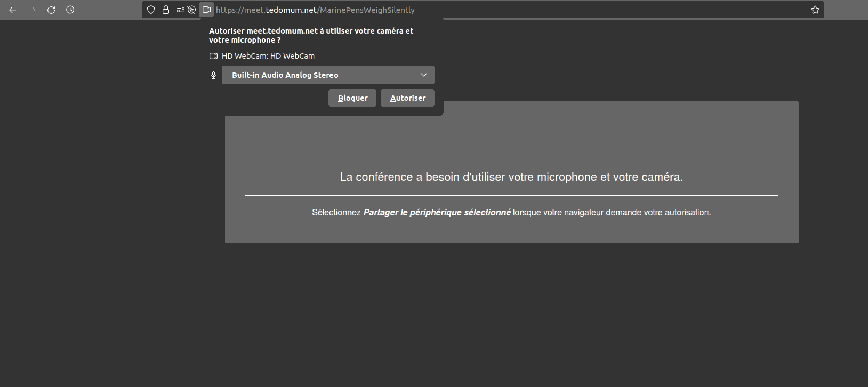Bookmark this page with the star
Image resolution: width=868 pixels, height=387 pixels.
click(x=815, y=10)
